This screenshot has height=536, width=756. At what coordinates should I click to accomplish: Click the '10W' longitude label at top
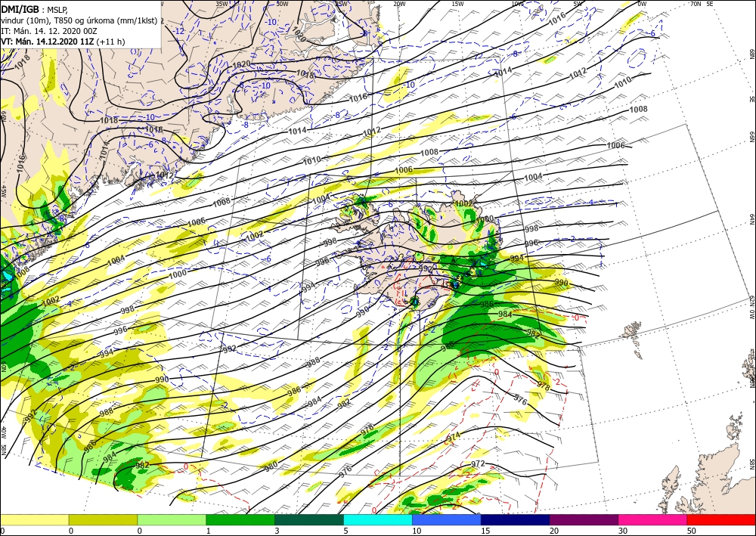[x=517, y=4]
